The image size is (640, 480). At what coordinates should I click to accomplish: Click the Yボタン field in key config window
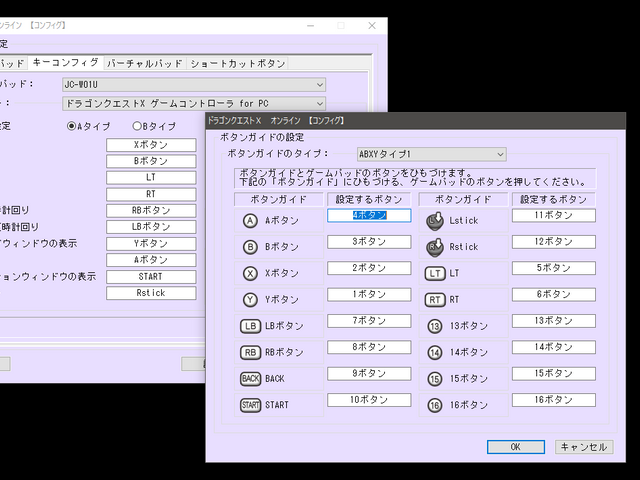151,244
